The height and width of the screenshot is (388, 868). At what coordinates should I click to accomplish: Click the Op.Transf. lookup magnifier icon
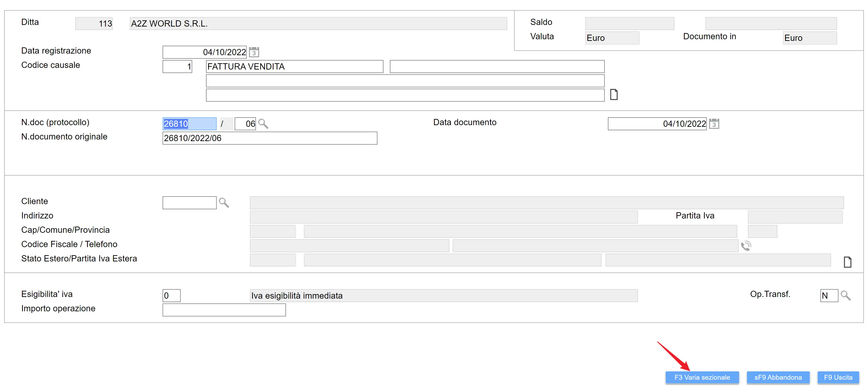[845, 295]
